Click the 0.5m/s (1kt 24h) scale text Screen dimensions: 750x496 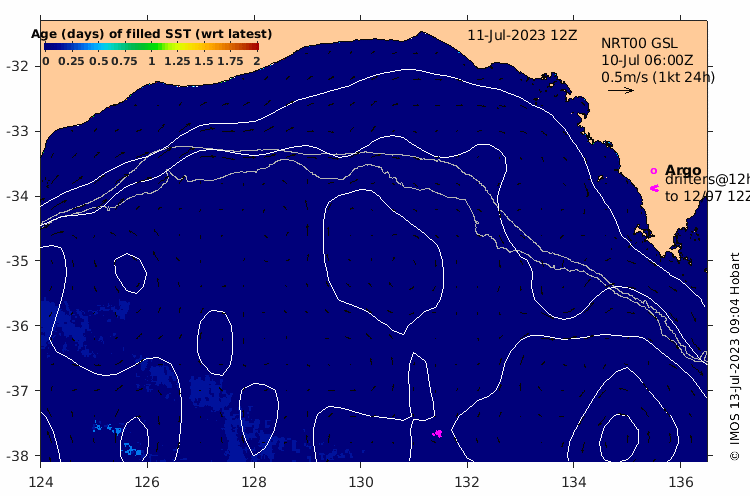pos(658,77)
